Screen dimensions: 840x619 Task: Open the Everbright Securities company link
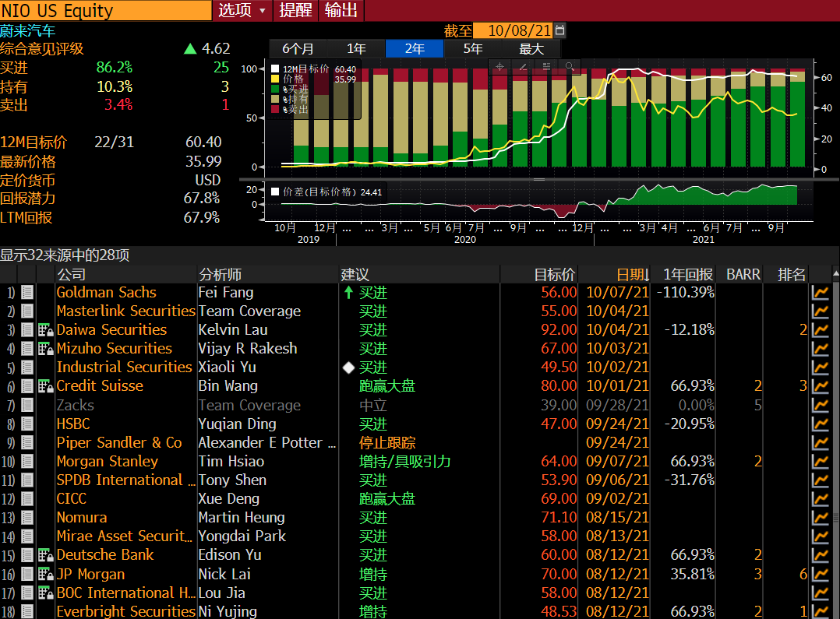click(126, 611)
